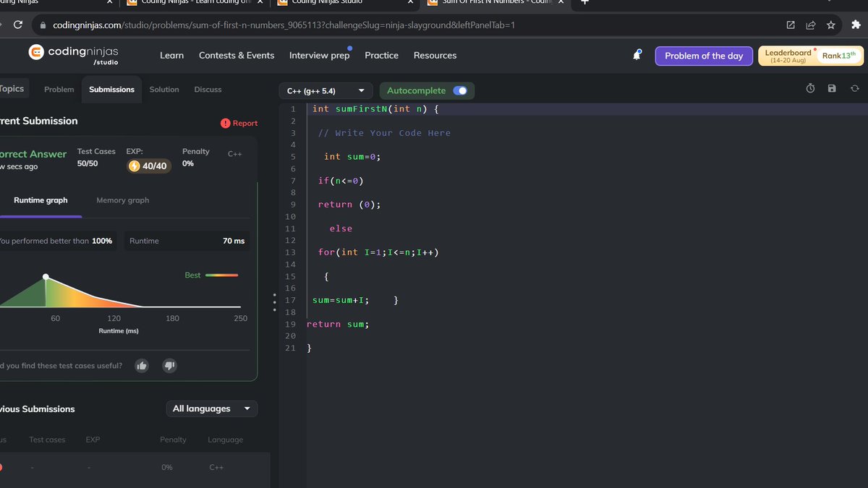The image size is (868, 488).
Task: Bookmark the page with the star icon
Action: [x=830, y=24]
